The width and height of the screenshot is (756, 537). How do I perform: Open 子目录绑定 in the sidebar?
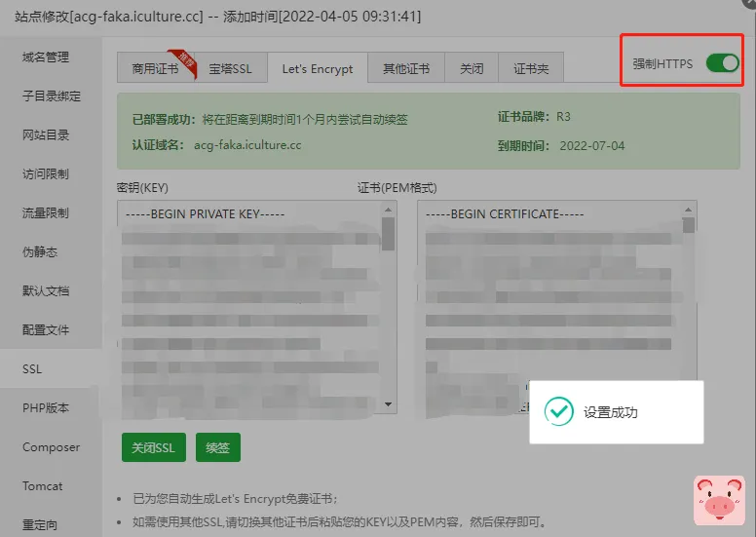point(51,96)
